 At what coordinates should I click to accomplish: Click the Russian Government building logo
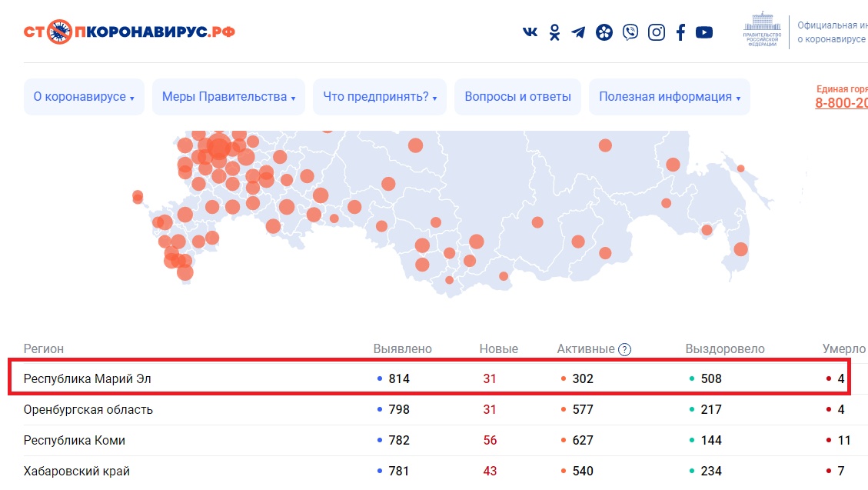[x=762, y=29]
